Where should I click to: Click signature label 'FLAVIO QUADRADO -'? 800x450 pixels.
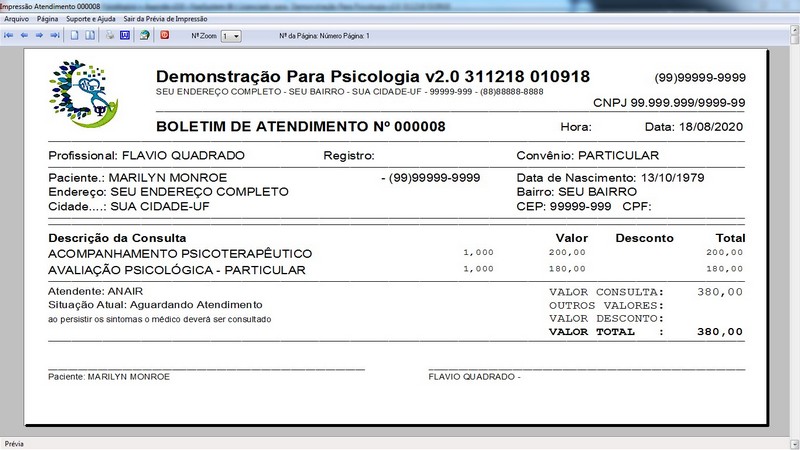[474, 377]
